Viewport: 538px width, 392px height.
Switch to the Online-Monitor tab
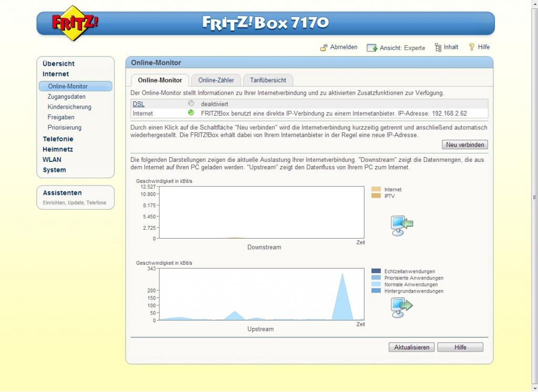(x=160, y=80)
